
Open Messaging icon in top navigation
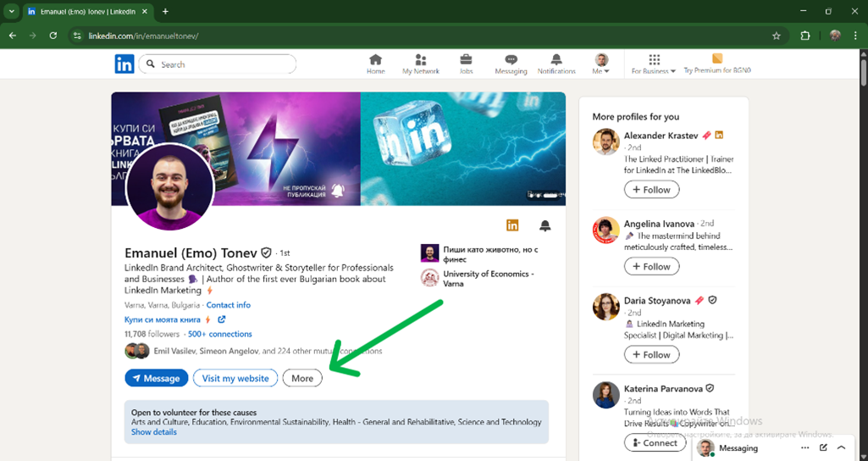point(511,61)
